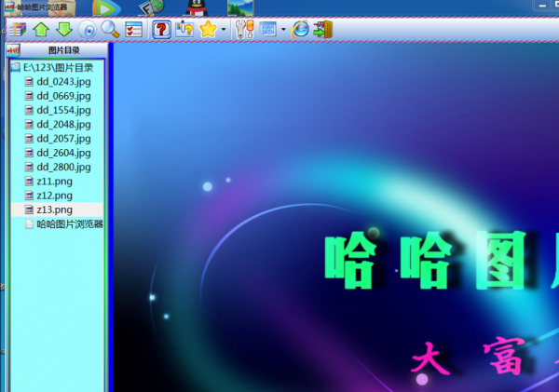Open the stacked books directory icon
Screen dimensions: 559x392
18,29
